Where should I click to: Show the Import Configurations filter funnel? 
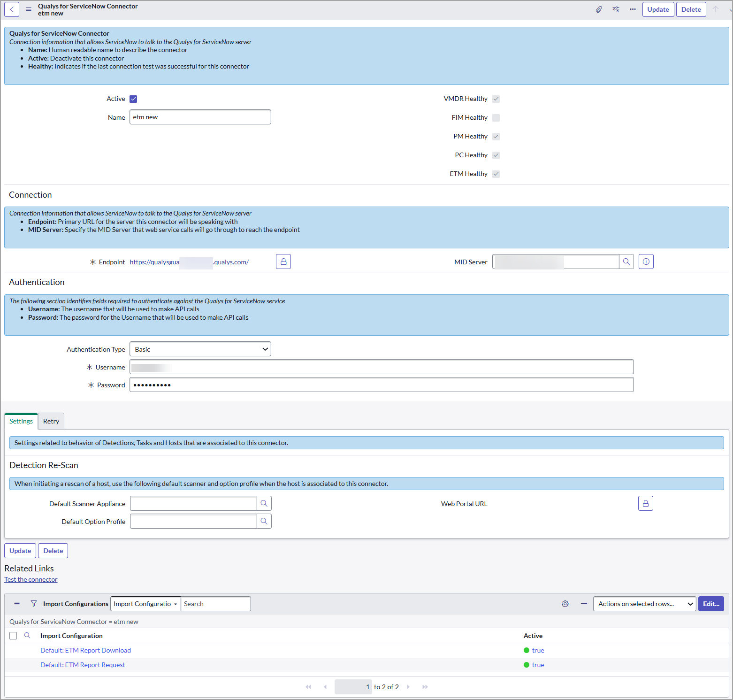(34, 604)
